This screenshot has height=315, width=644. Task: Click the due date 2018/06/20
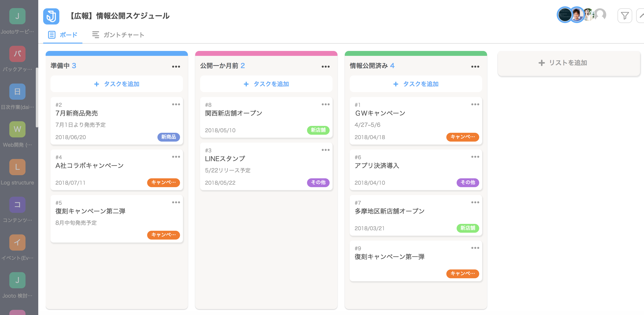70,137
